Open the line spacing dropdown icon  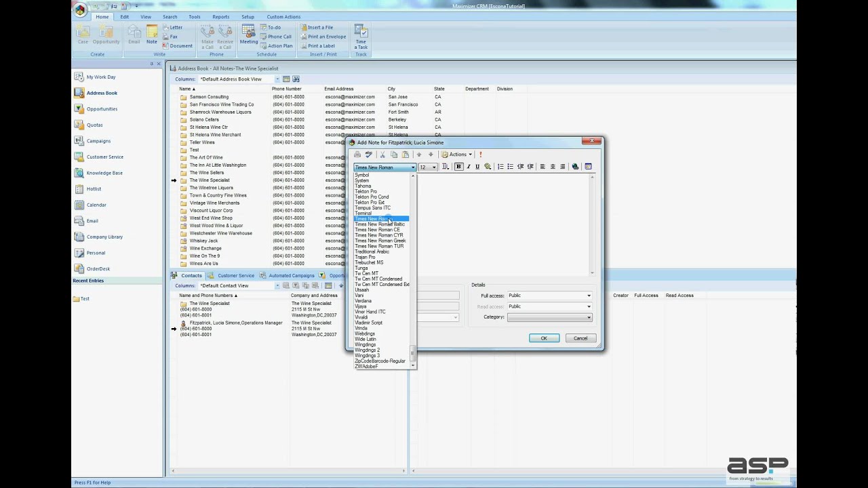coord(446,167)
